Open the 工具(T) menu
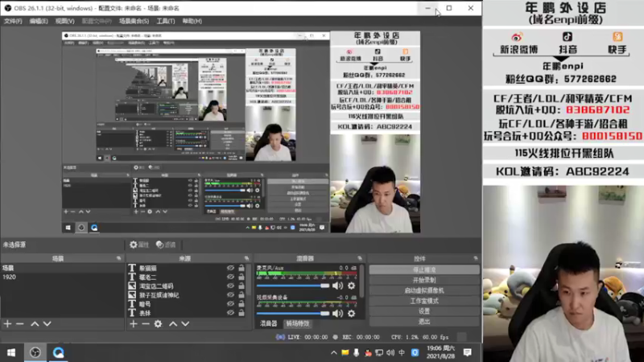Screen dimensions: 644x362 tap(166, 21)
